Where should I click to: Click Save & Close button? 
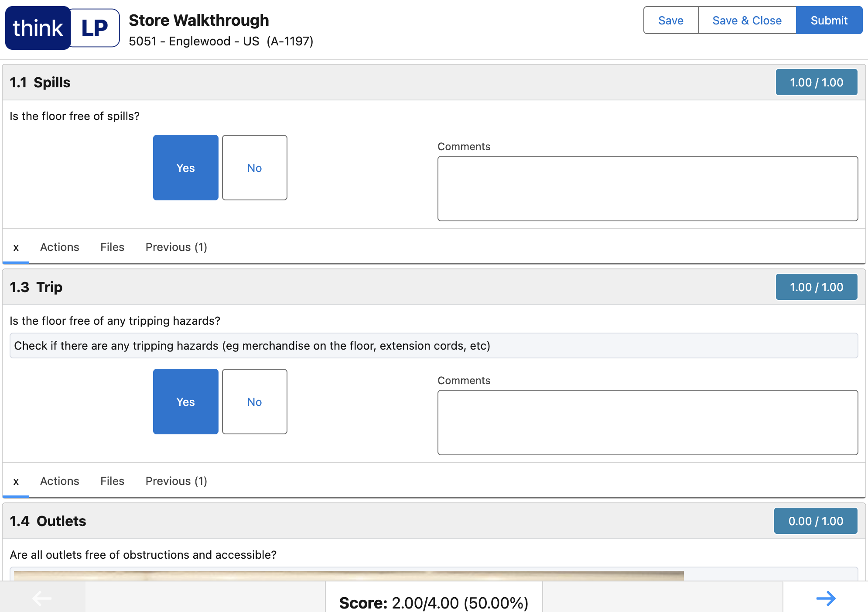tap(747, 21)
